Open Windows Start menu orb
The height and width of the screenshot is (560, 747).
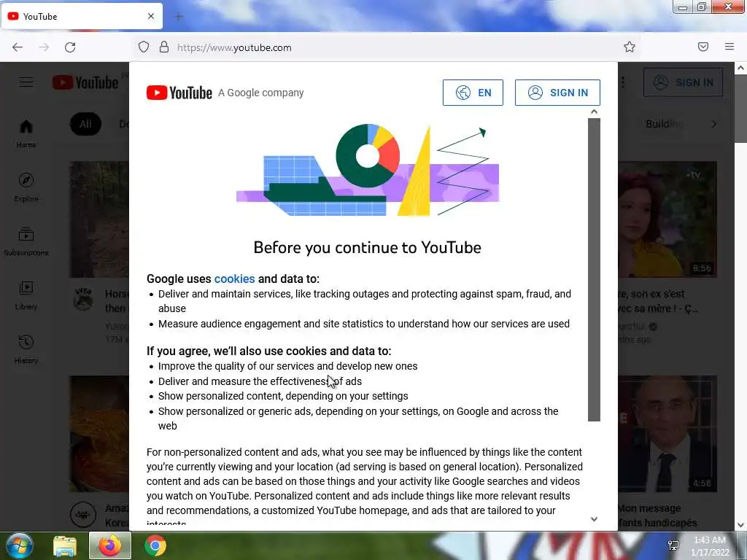20,545
